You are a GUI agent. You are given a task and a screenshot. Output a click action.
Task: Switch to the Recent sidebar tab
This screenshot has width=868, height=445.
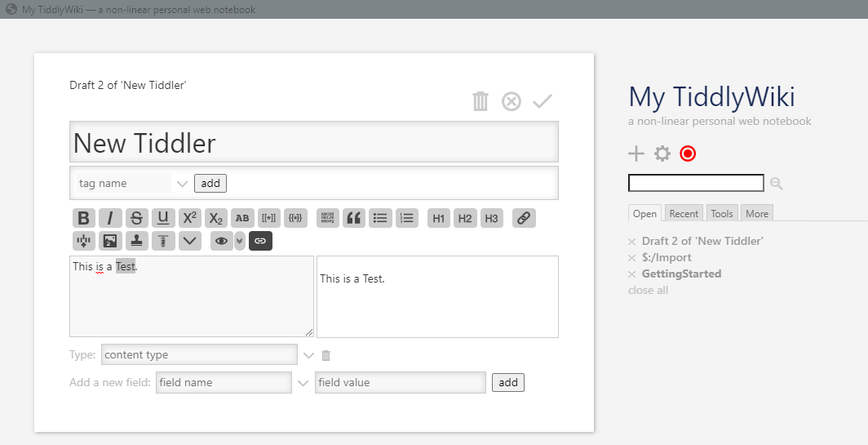[x=684, y=213]
